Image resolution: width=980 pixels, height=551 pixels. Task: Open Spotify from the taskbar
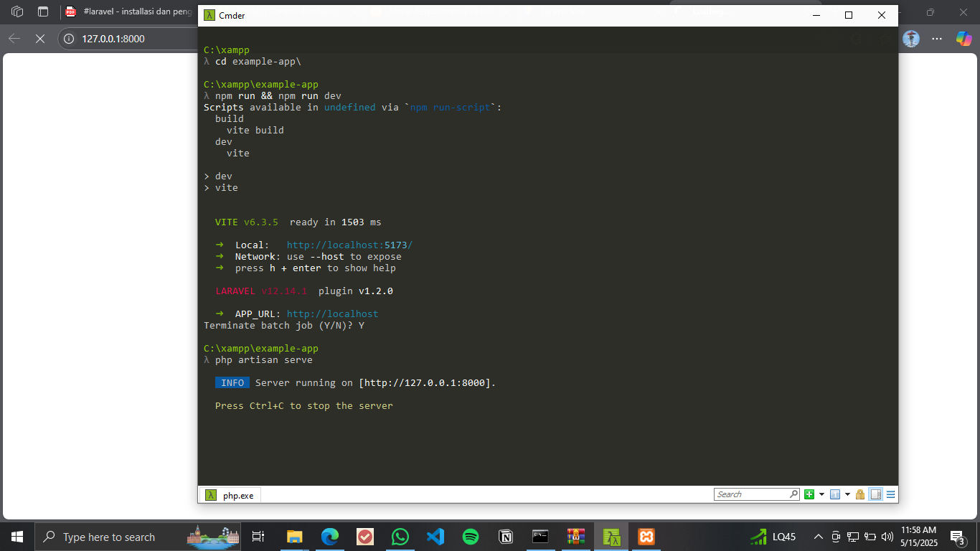470,536
